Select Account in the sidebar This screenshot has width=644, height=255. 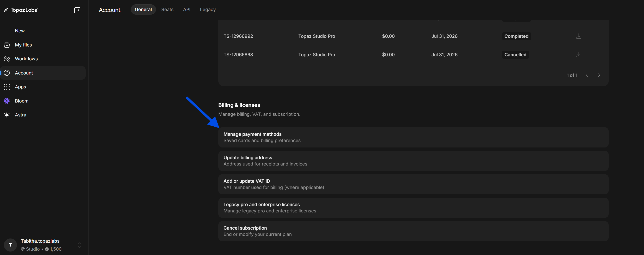[x=43, y=73]
